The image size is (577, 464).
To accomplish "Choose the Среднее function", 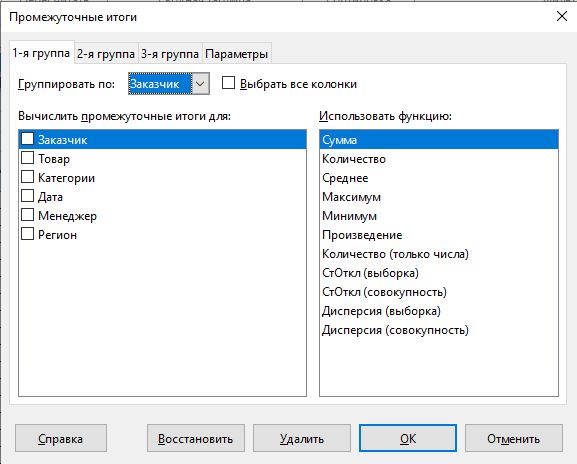I will pos(439,178).
